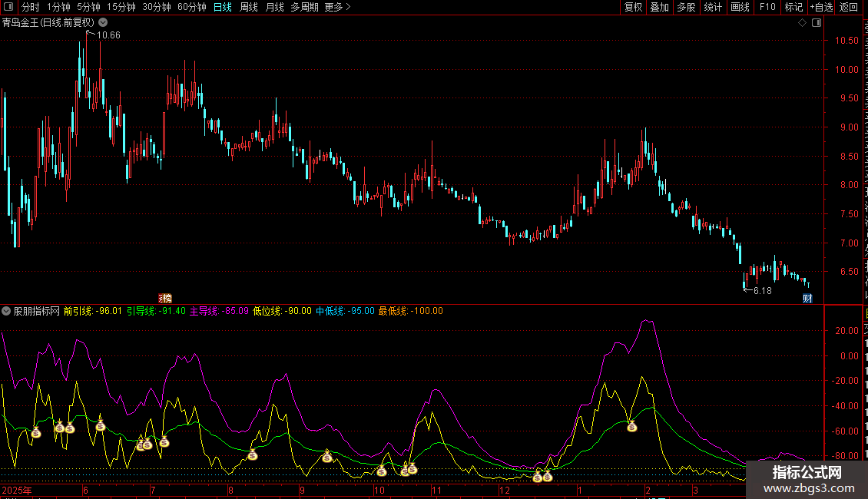Click the money bag signal near 2026 February

click(631, 426)
